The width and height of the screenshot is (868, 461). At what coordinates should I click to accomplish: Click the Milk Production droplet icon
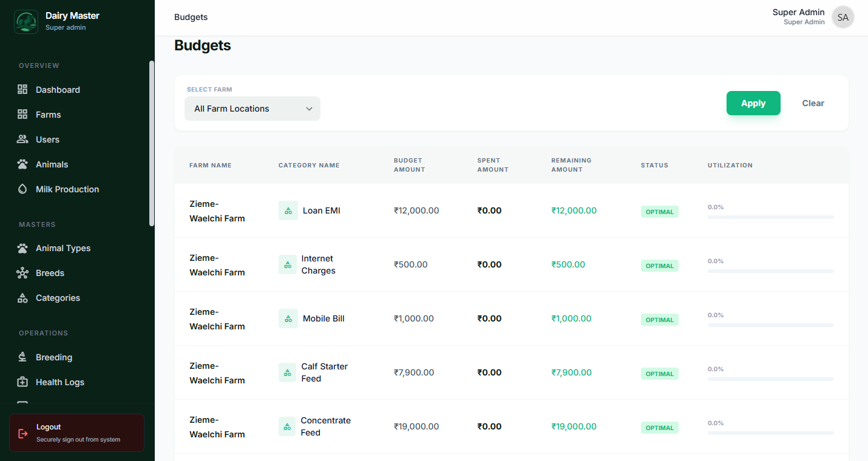pyautogui.click(x=22, y=189)
